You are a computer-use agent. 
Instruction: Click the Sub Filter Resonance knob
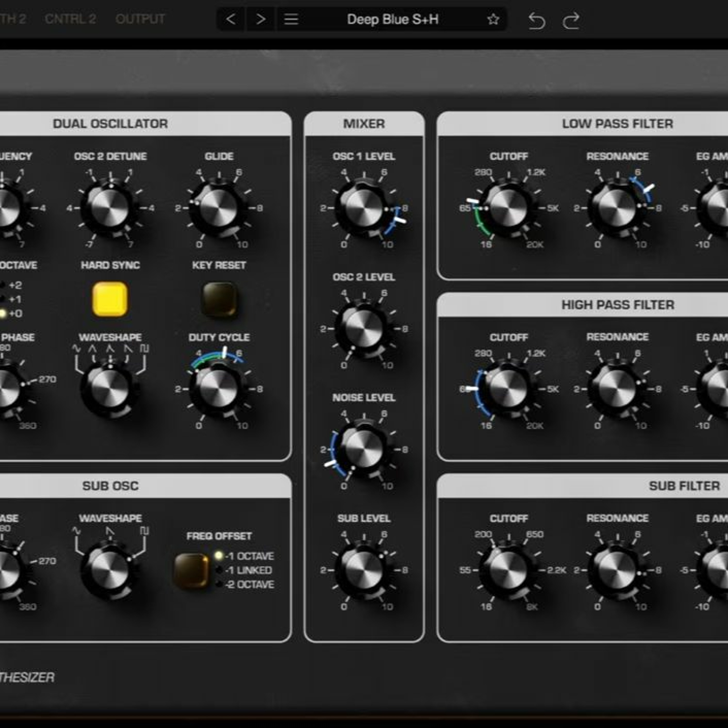(617, 570)
